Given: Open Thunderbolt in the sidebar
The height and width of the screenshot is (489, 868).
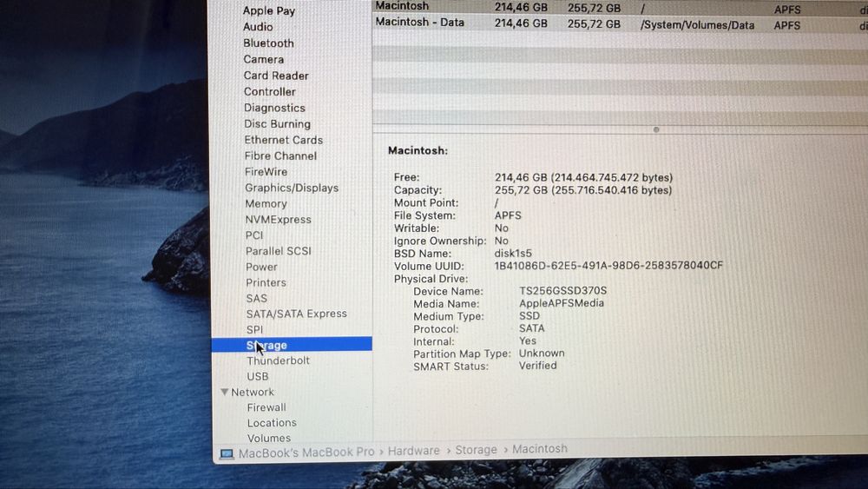Looking at the screenshot, I should tap(278, 360).
